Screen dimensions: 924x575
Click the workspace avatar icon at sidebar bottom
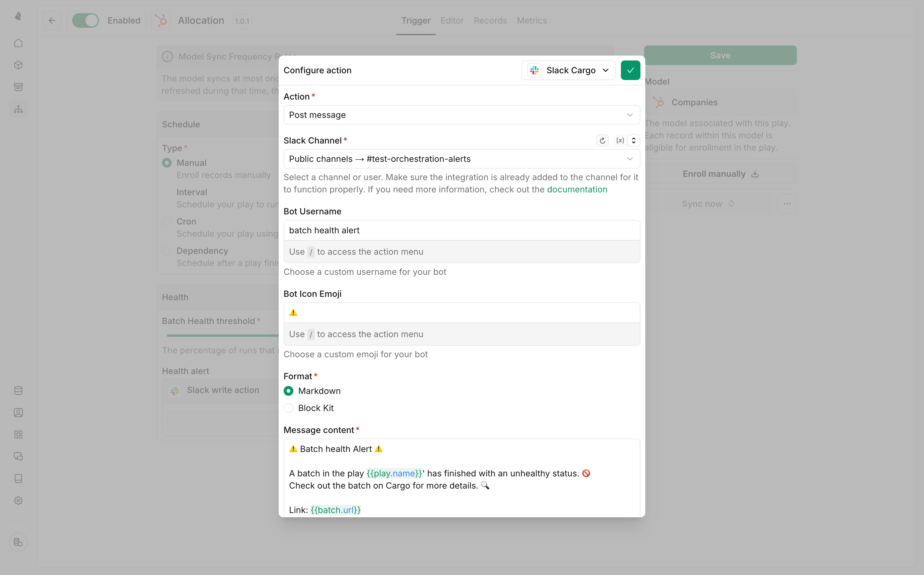pyautogui.click(x=18, y=542)
